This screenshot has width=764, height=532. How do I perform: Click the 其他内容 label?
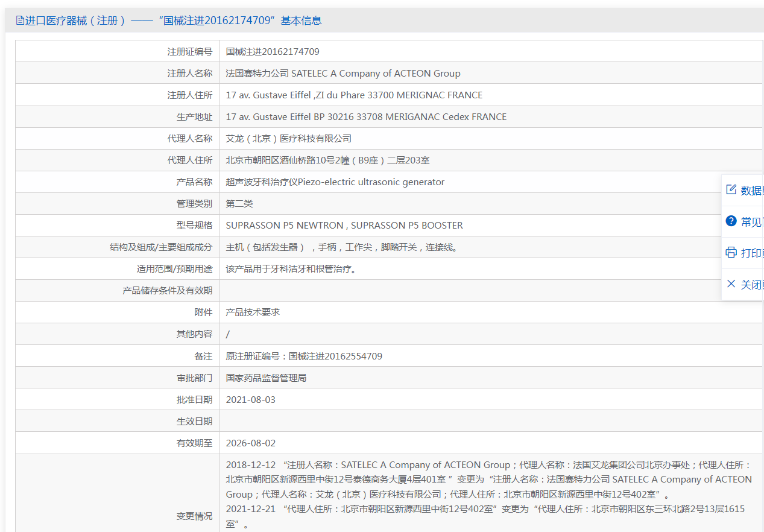pos(195,334)
